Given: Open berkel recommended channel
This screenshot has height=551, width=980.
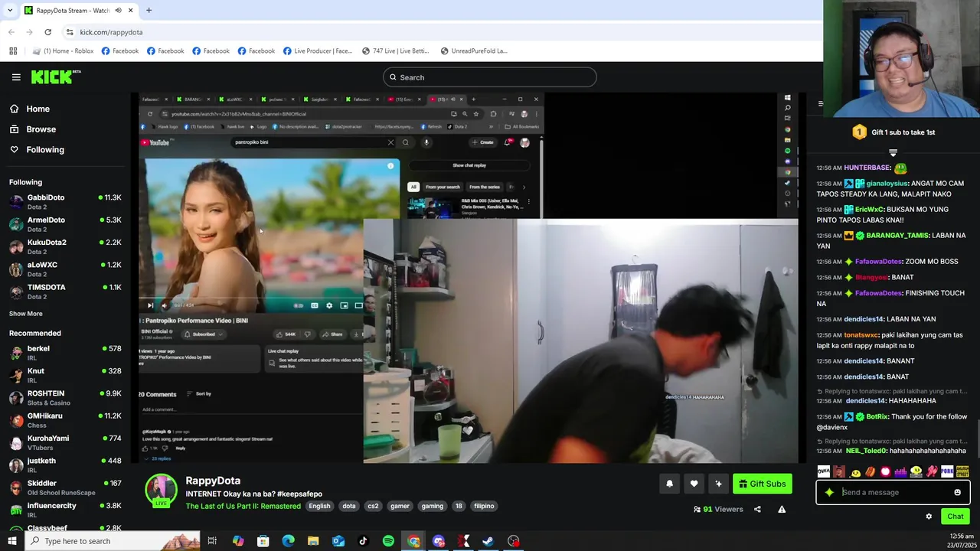Looking at the screenshot, I should (x=66, y=353).
